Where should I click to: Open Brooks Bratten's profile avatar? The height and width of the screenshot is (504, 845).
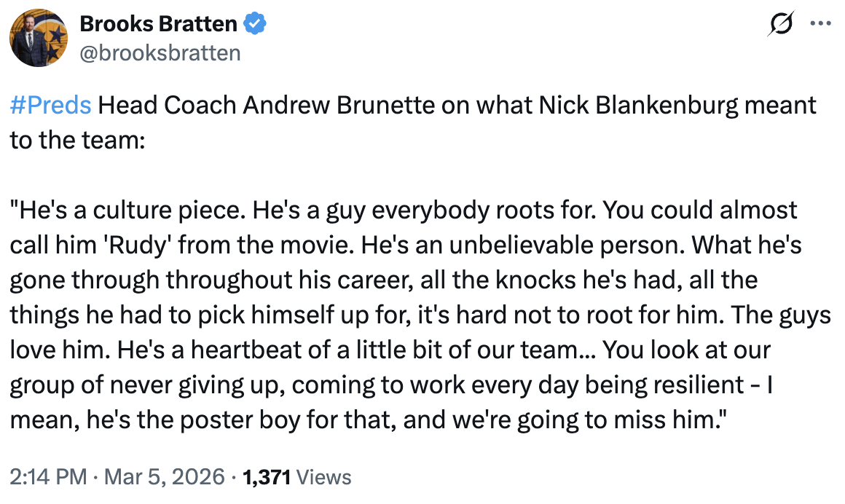pos(39,39)
